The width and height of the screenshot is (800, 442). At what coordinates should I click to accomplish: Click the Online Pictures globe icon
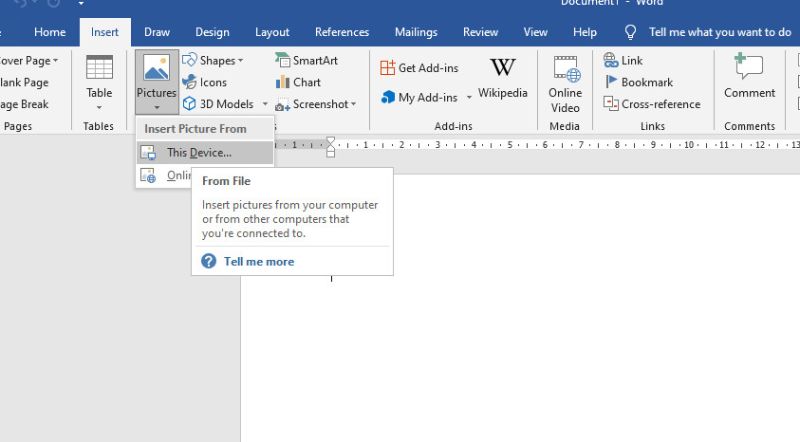tap(148, 176)
